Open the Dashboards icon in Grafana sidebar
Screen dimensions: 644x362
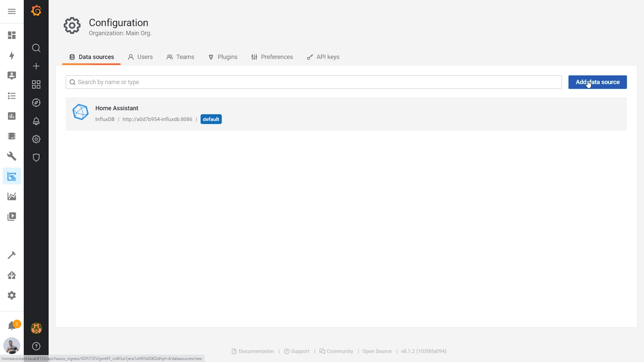(36, 84)
